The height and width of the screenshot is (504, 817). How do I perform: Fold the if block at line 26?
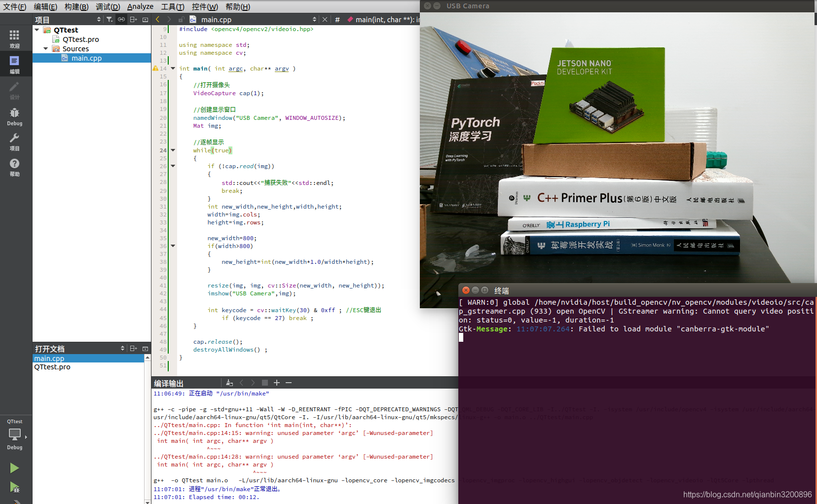click(x=173, y=166)
